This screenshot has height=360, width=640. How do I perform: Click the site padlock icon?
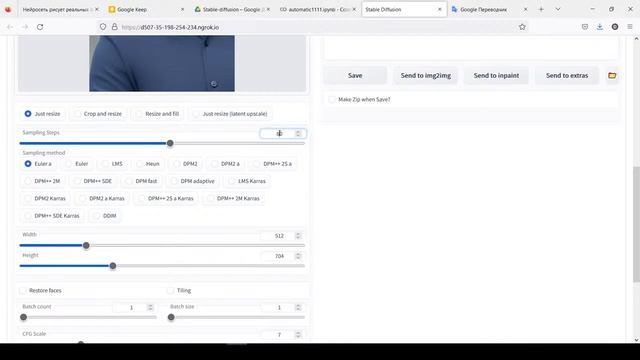click(115, 27)
